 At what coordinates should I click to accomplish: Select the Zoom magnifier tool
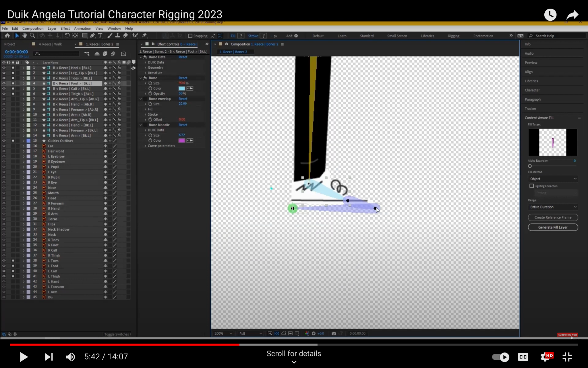pyautogui.click(x=32, y=35)
